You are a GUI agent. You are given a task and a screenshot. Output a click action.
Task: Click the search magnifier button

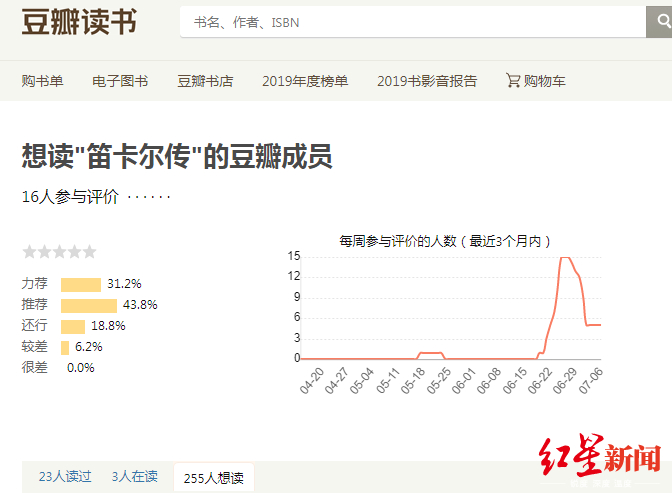(660, 21)
